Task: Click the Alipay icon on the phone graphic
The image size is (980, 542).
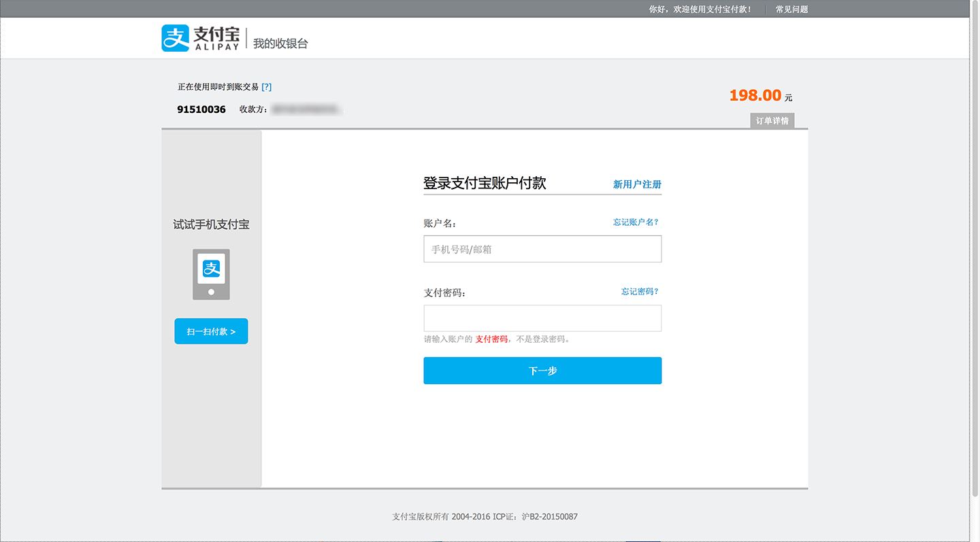Action: 211,269
